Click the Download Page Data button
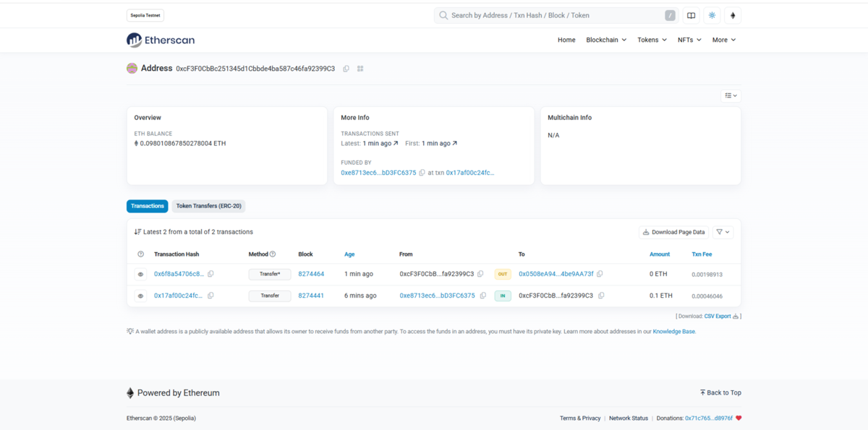Viewport: 868px width, 430px height. (674, 232)
